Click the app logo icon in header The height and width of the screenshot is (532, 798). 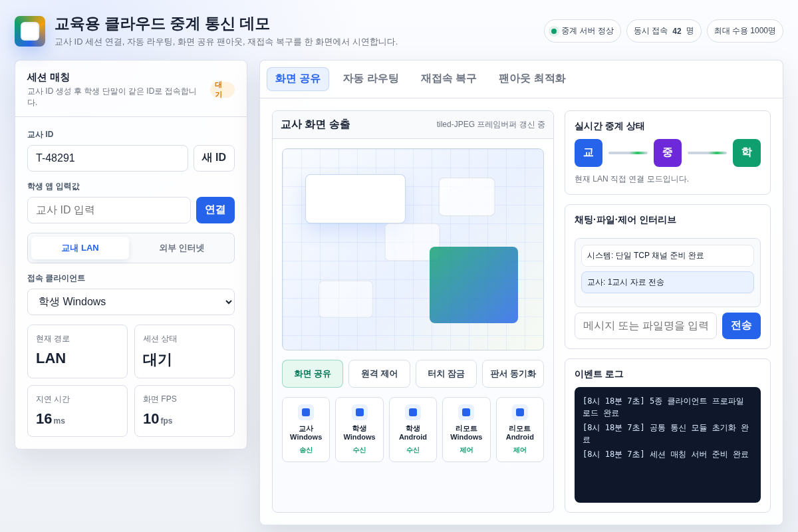pyautogui.click(x=30, y=31)
